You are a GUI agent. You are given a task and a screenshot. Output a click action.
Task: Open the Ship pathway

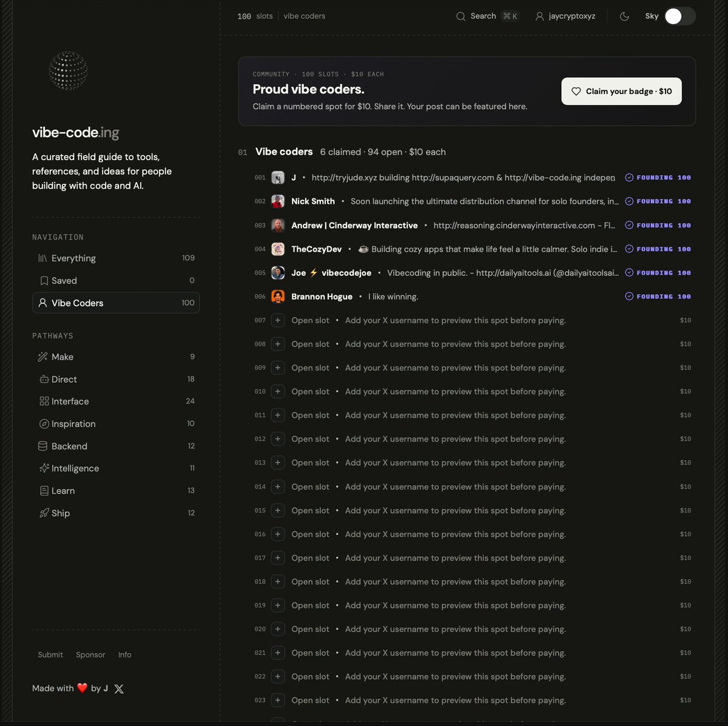click(116, 513)
